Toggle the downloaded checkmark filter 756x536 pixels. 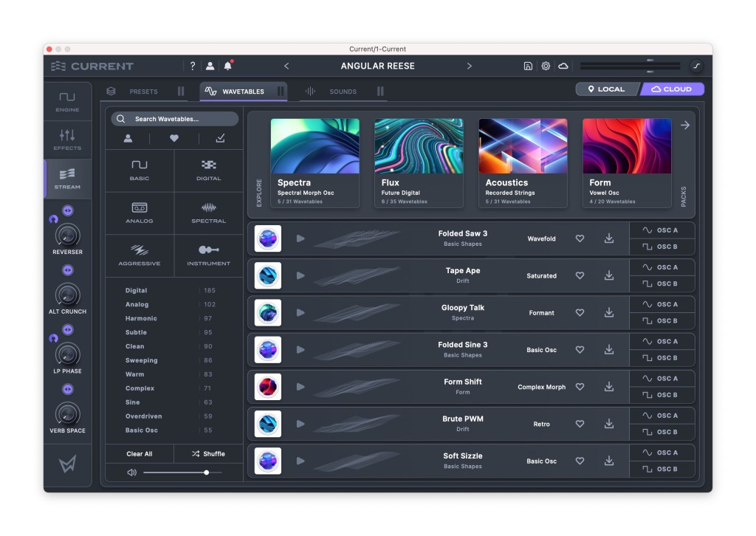coord(220,138)
